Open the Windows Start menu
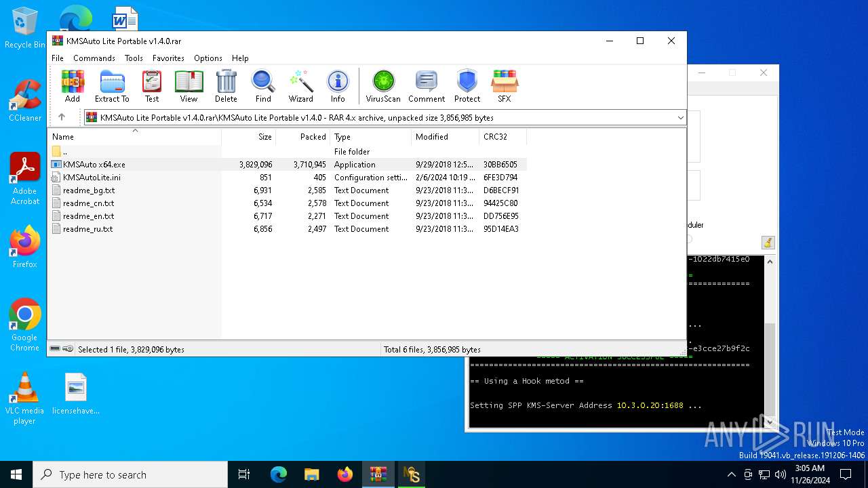This screenshot has height=488, width=868. coord(16,474)
